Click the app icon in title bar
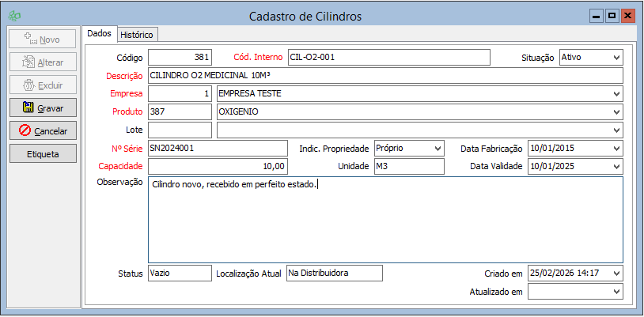The height and width of the screenshot is (317, 644). tap(13, 16)
